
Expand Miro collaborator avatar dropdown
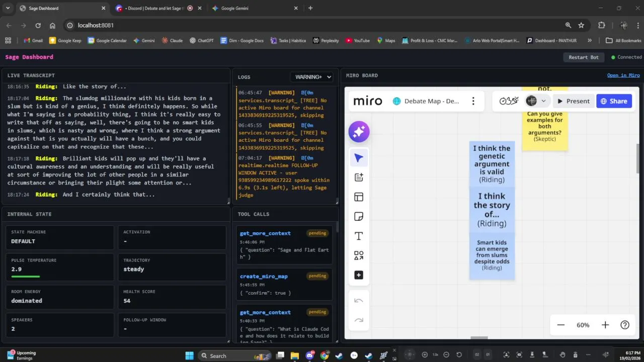tap(543, 101)
